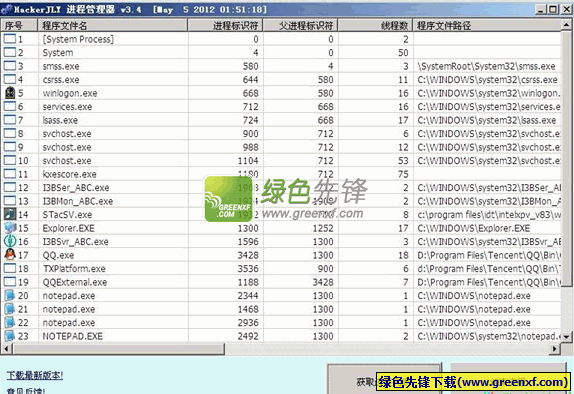Click the path \SystemRoot\System32\smss.exe
This screenshot has height=394, width=574.
click(x=487, y=66)
